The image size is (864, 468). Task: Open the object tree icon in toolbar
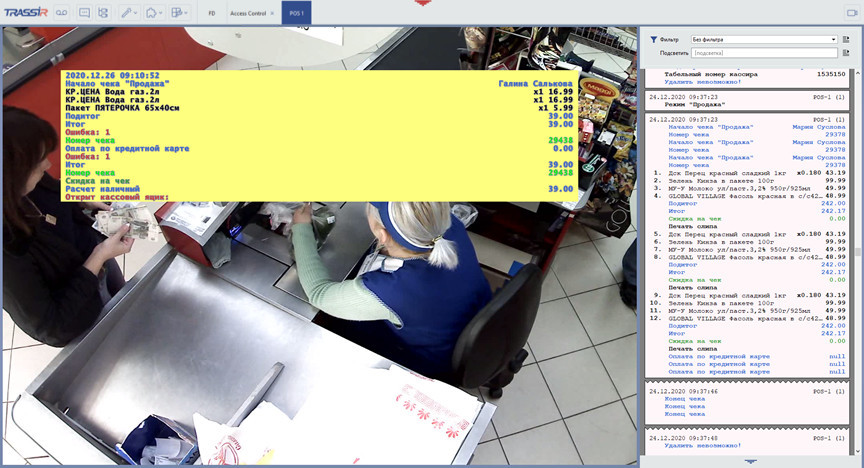(103, 13)
